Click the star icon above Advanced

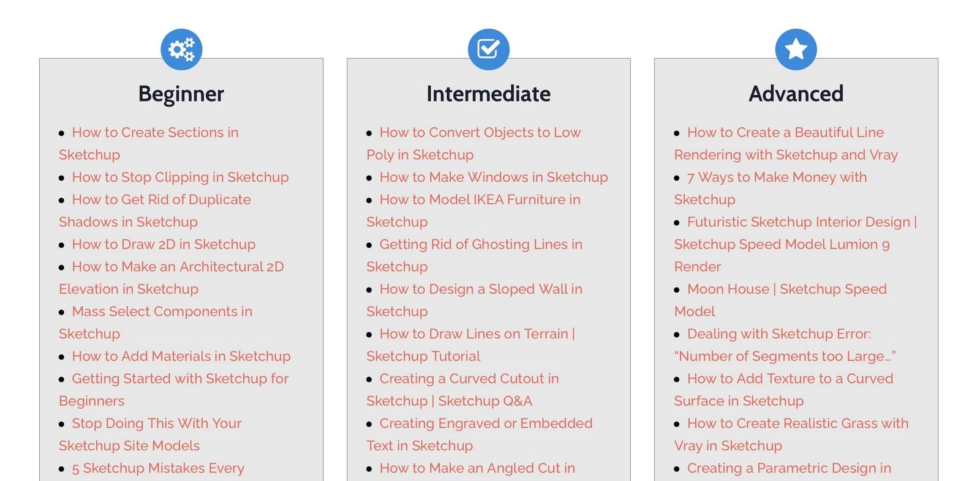coord(796,49)
